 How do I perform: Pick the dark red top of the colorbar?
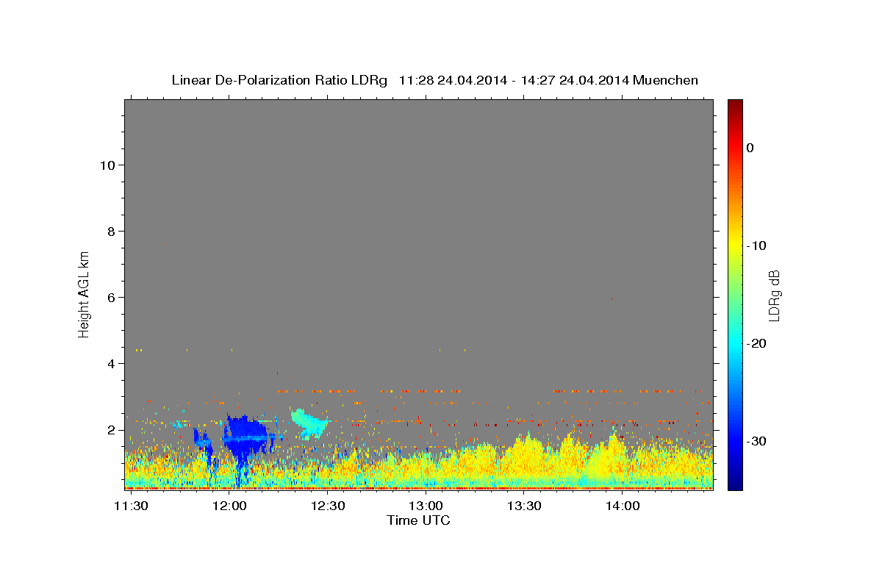click(x=735, y=104)
